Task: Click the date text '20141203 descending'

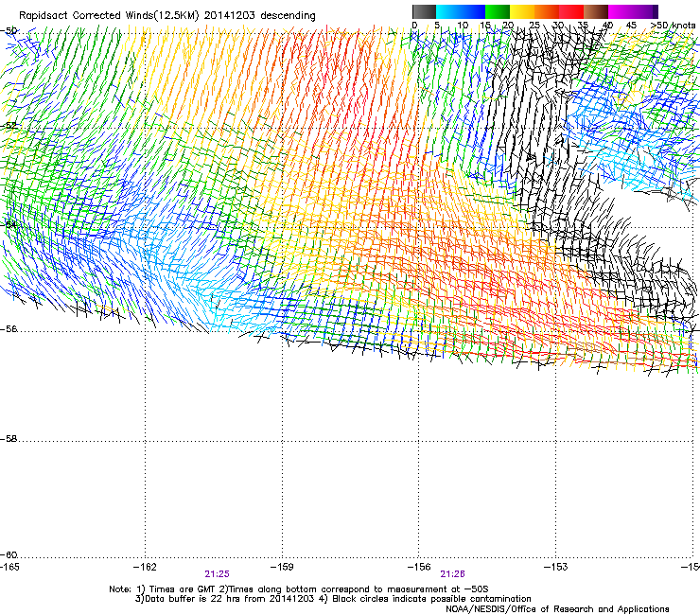Action: [260, 16]
